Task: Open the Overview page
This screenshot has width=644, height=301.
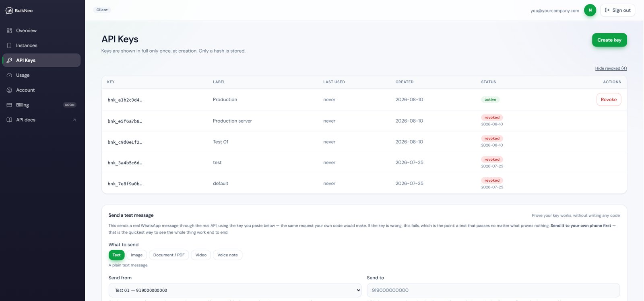Action: (x=41, y=31)
